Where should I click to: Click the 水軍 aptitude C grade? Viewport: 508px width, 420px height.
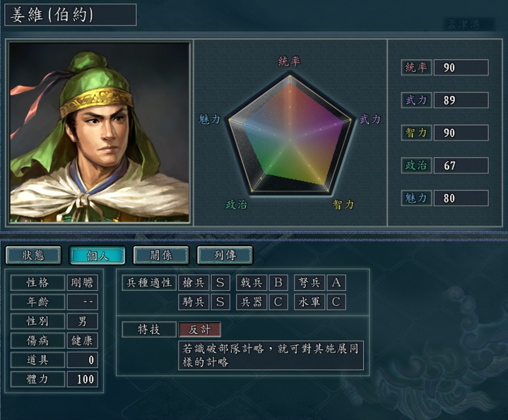336,301
